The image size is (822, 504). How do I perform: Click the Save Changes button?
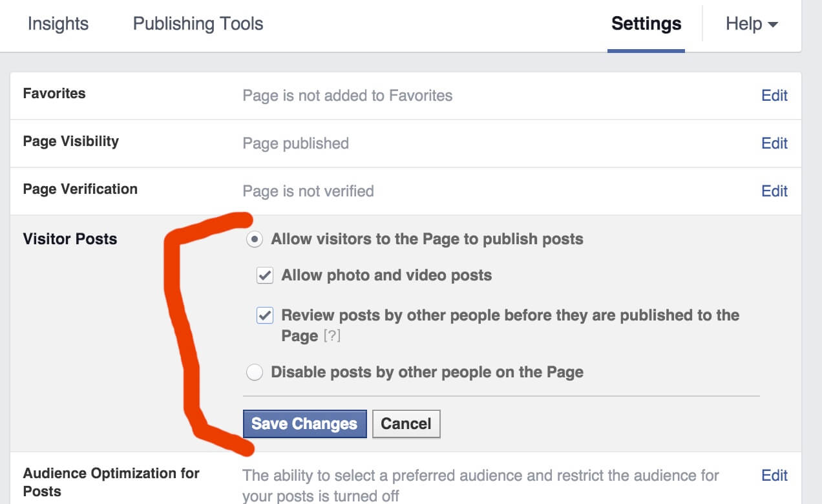305,424
